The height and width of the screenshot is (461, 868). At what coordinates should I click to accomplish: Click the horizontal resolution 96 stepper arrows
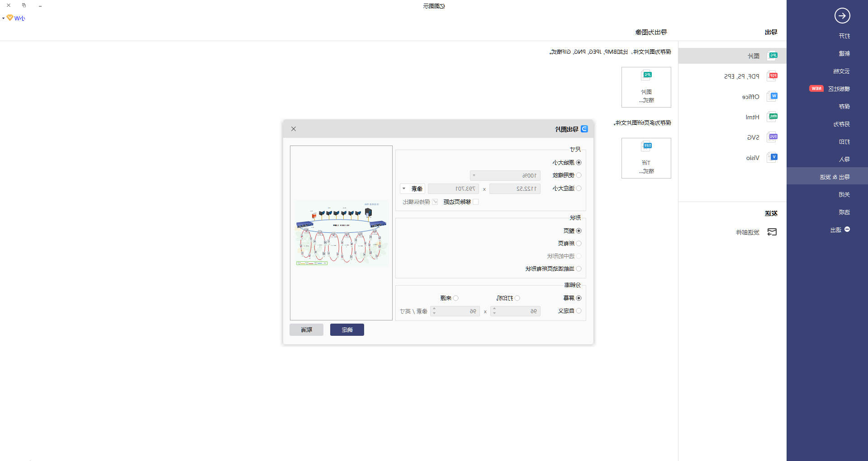pyautogui.click(x=494, y=311)
